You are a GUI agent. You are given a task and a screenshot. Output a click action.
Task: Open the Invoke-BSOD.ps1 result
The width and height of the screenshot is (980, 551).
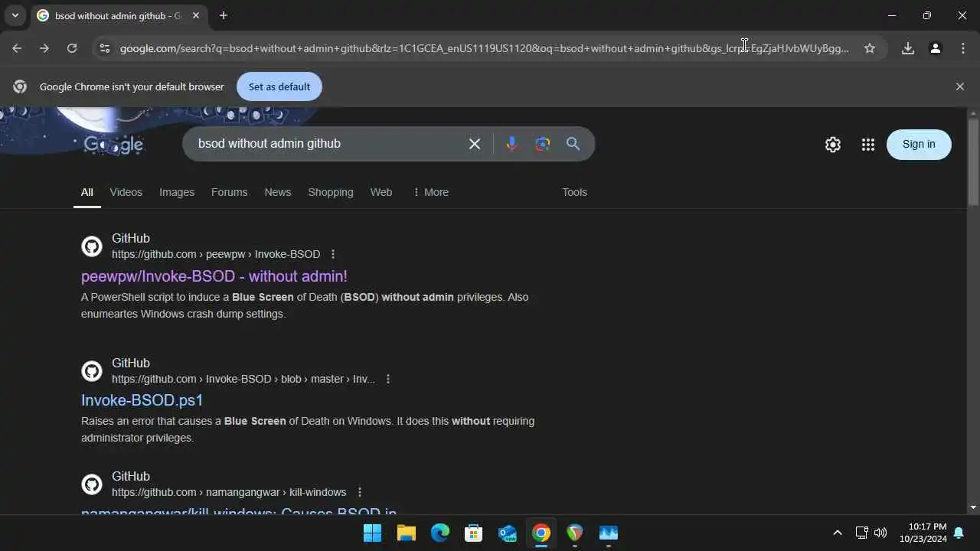(x=142, y=400)
